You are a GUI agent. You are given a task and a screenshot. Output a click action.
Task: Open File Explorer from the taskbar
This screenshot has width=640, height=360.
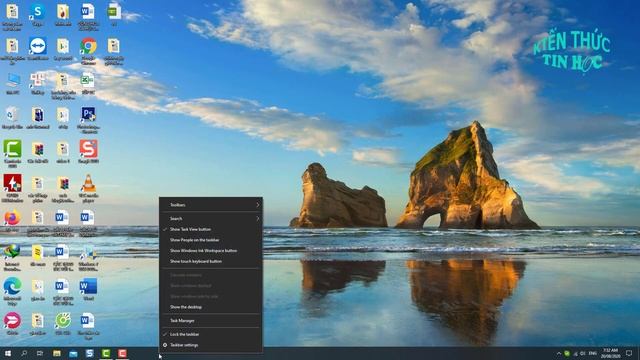(57, 353)
